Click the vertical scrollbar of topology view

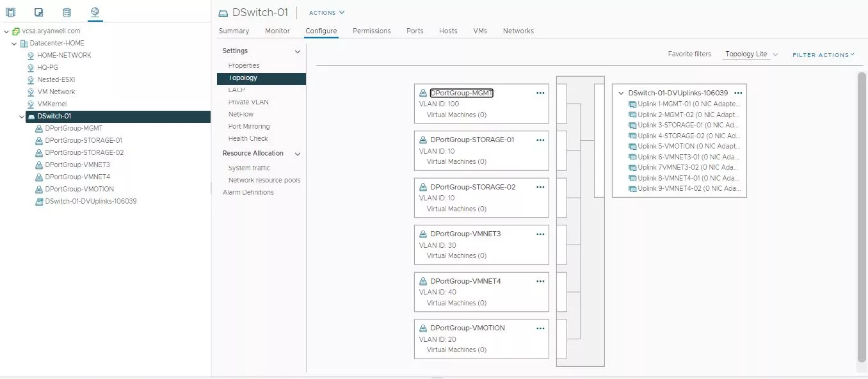[x=862, y=218]
